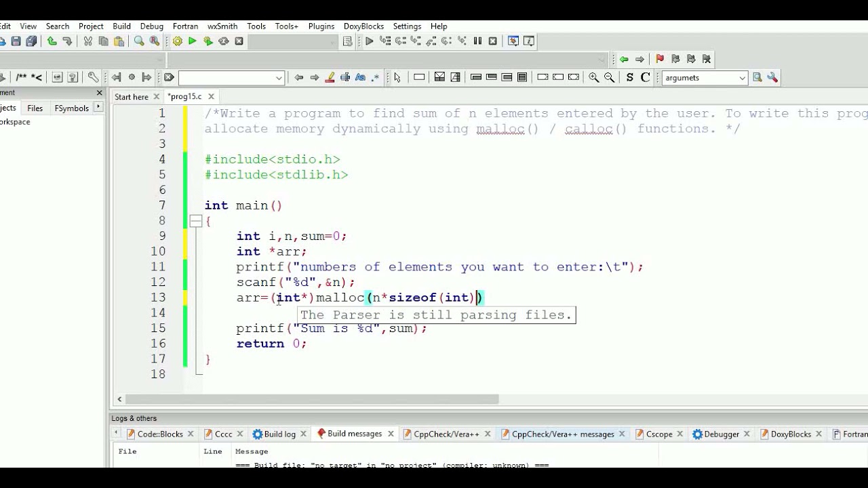
Task: Toggle match case Aa icon
Action: 361,77
